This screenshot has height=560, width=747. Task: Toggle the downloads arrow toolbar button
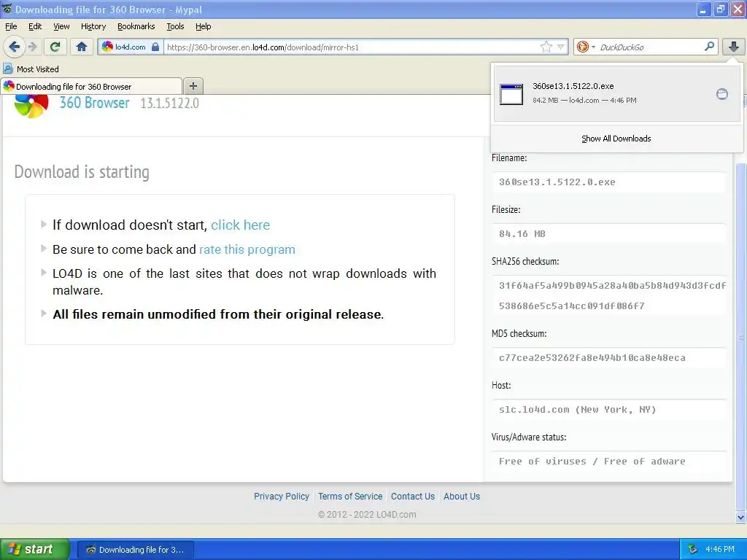(x=734, y=47)
